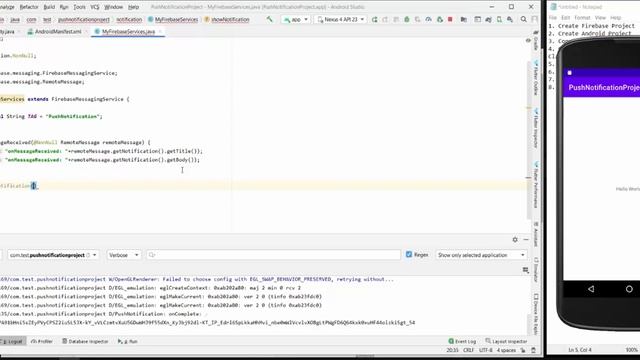
Task: Click the rightmost status bar icon
Action: tap(533, 350)
